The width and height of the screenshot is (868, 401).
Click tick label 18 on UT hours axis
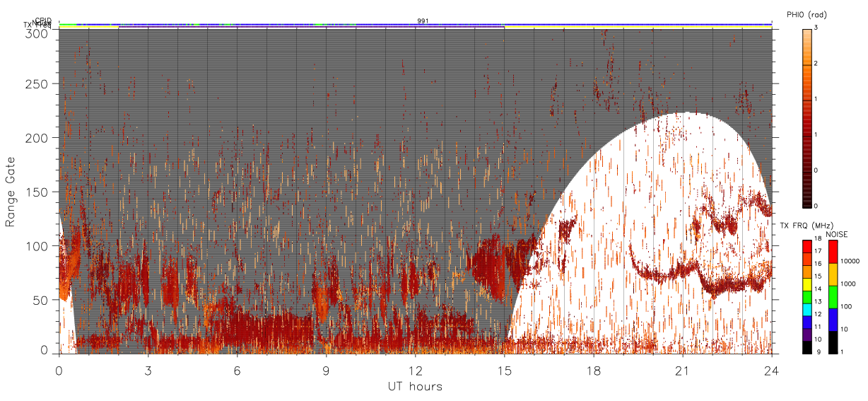coord(593,370)
